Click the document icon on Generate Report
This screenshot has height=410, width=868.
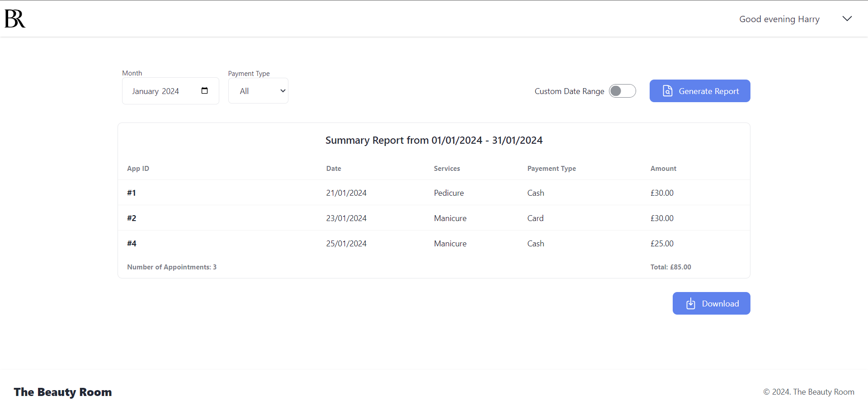tap(667, 91)
